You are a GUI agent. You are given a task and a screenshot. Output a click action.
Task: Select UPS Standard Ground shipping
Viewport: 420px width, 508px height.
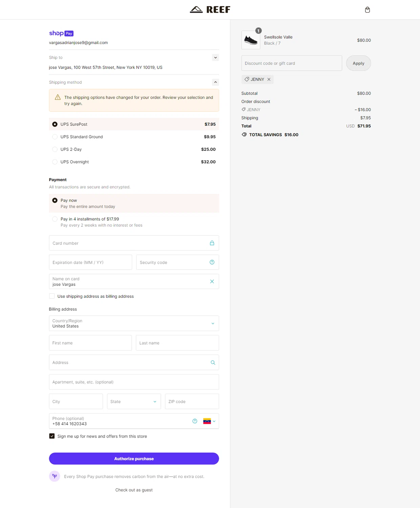55,137
